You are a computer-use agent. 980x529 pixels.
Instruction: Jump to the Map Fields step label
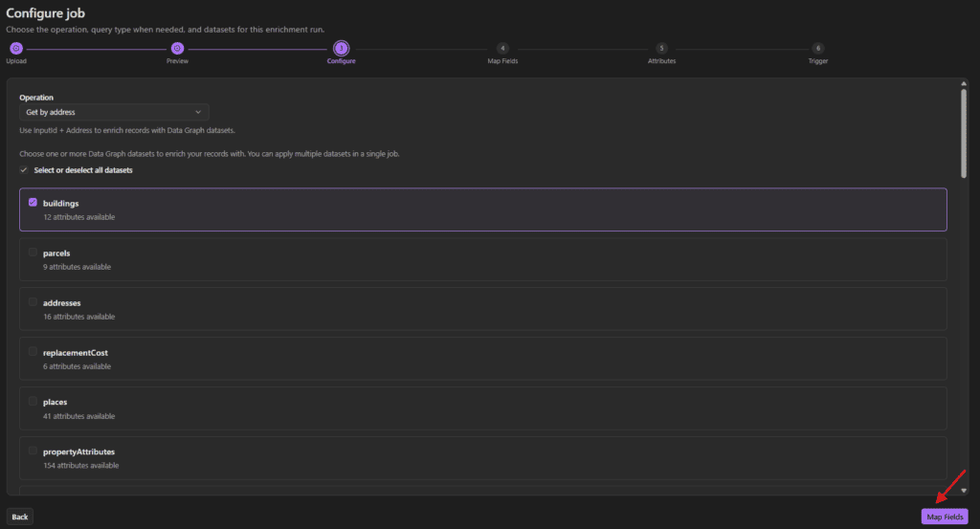(502, 61)
